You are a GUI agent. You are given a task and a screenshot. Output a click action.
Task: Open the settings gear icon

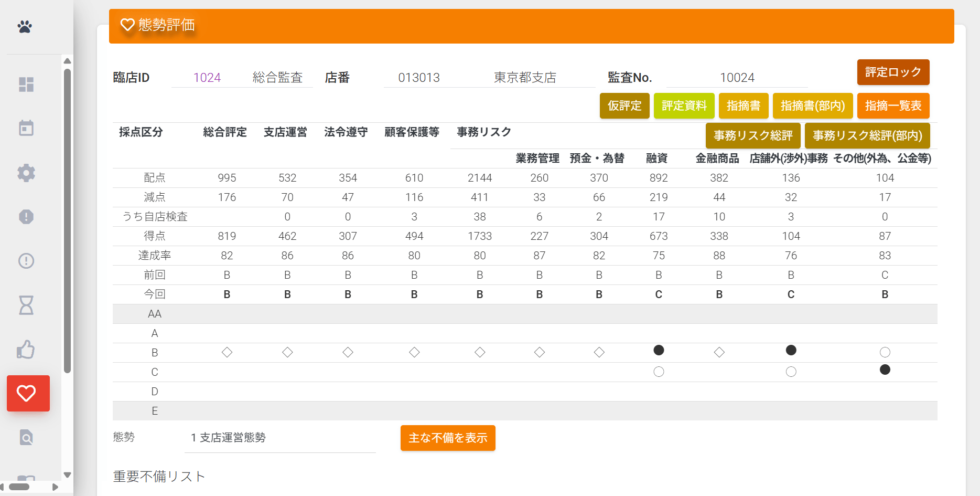point(26,173)
